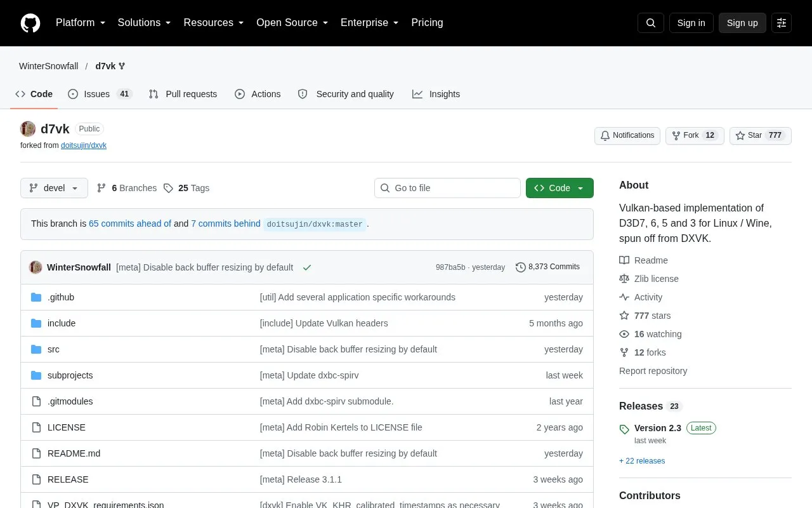Open the doitsujin/dxvk upstream link
The height and width of the screenshot is (508, 812).
click(84, 145)
